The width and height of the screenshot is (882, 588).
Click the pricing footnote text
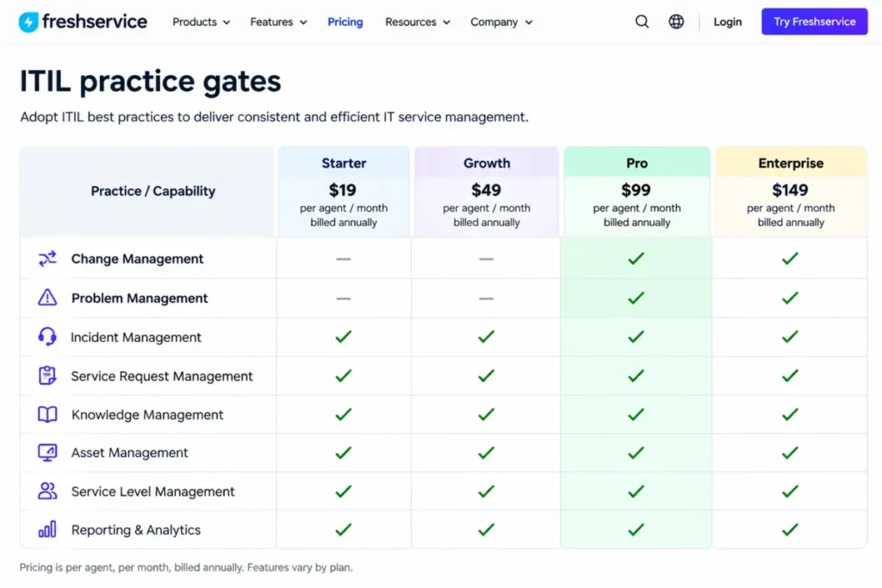coord(186,567)
